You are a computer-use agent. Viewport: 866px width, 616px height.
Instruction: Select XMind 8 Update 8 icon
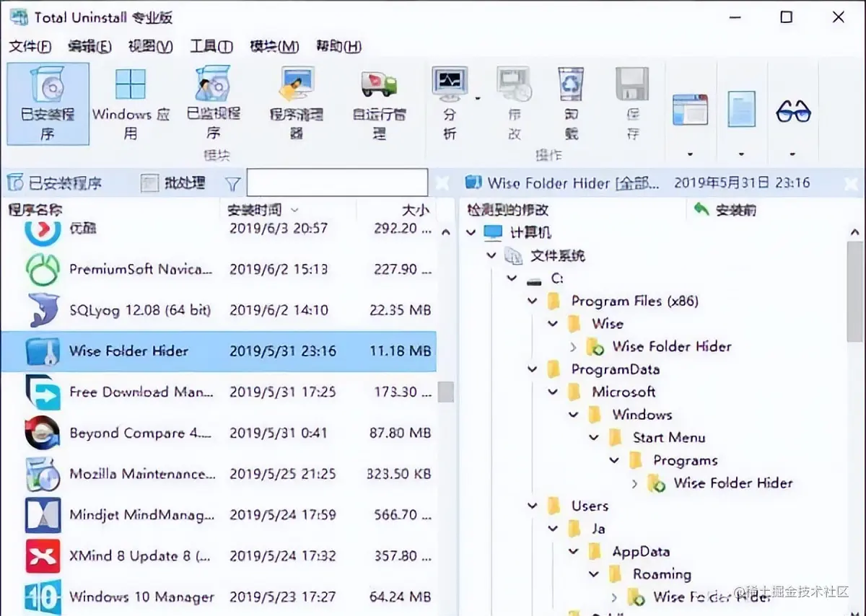coord(42,556)
